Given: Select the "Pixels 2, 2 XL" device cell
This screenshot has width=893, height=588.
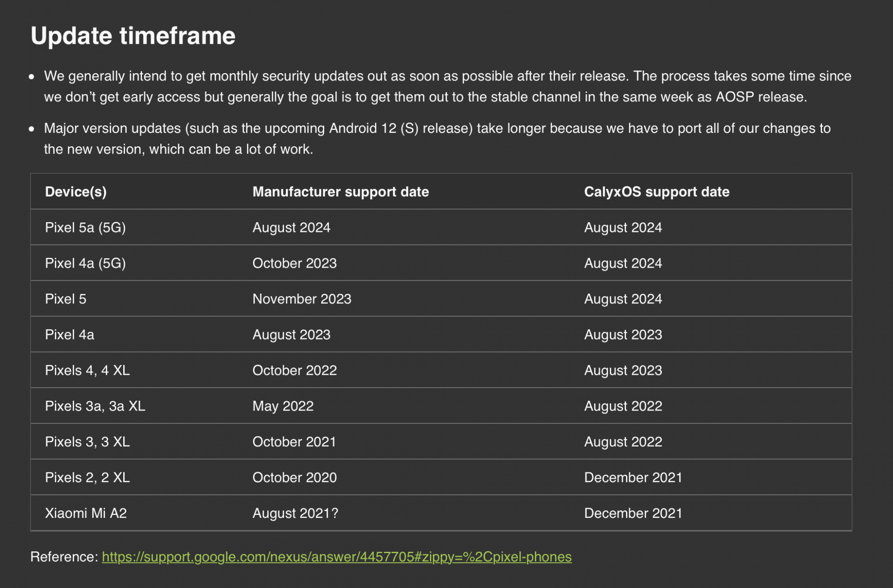Looking at the screenshot, I should click(x=88, y=477).
